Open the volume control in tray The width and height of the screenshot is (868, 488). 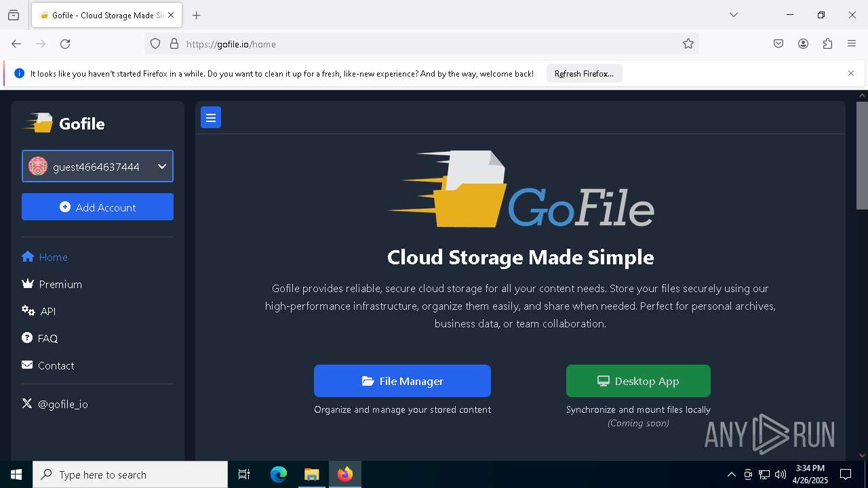[x=781, y=474]
